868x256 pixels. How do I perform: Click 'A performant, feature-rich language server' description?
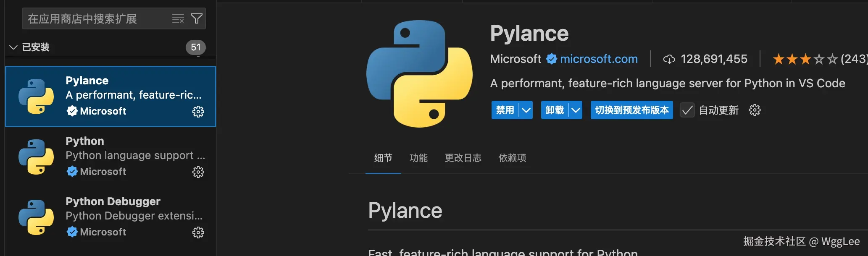pos(668,83)
